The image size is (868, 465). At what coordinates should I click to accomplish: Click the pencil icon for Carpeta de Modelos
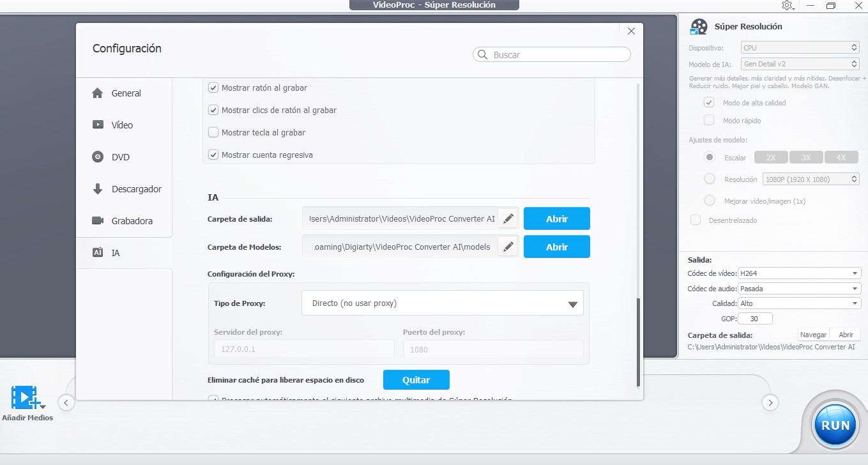pyautogui.click(x=508, y=247)
